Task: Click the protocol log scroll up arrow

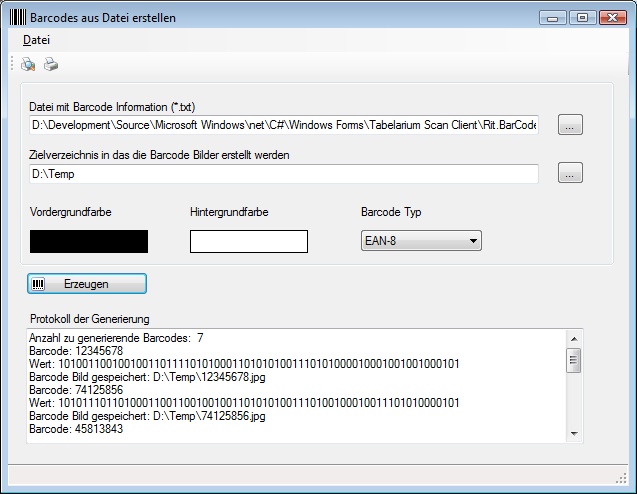Action: coord(574,339)
